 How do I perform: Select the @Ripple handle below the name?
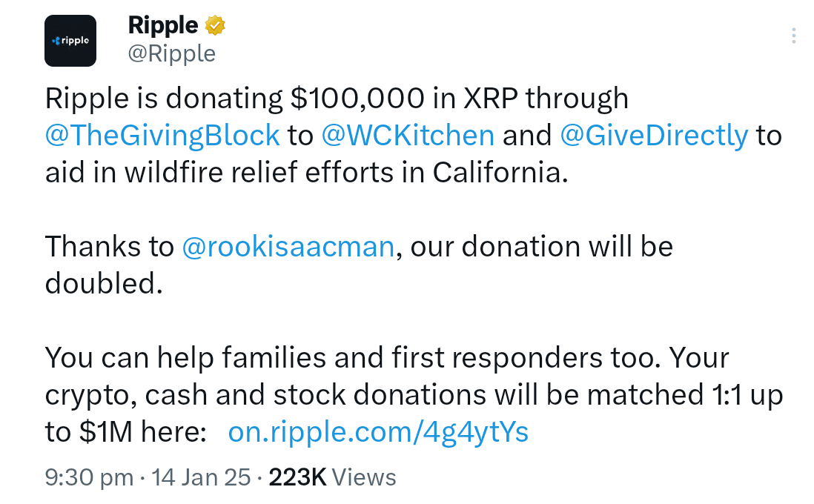point(172,53)
